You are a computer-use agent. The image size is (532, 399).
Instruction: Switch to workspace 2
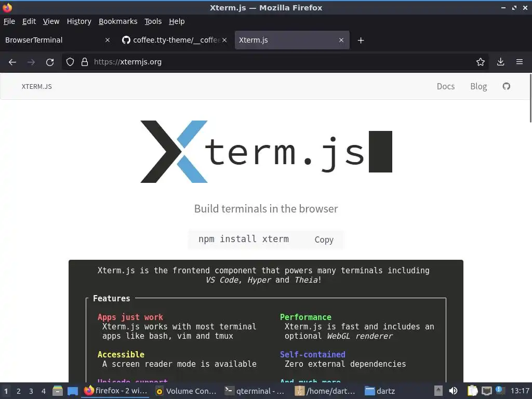click(x=19, y=391)
